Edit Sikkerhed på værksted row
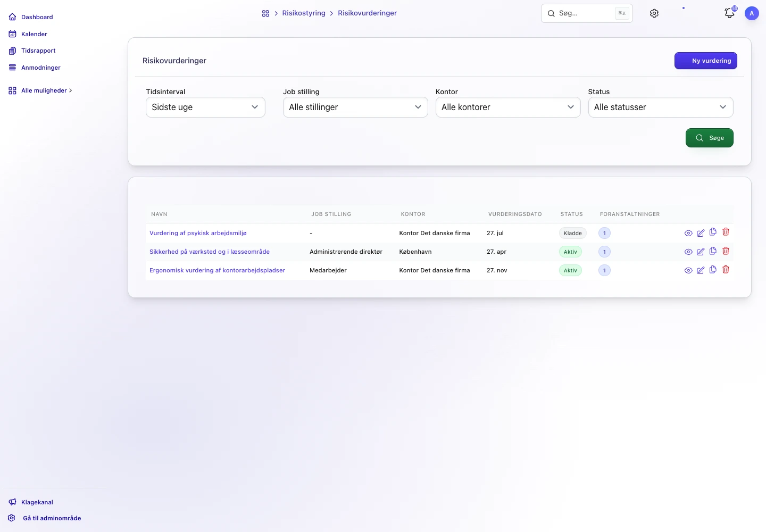This screenshot has width=766, height=532. coord(701,252)
